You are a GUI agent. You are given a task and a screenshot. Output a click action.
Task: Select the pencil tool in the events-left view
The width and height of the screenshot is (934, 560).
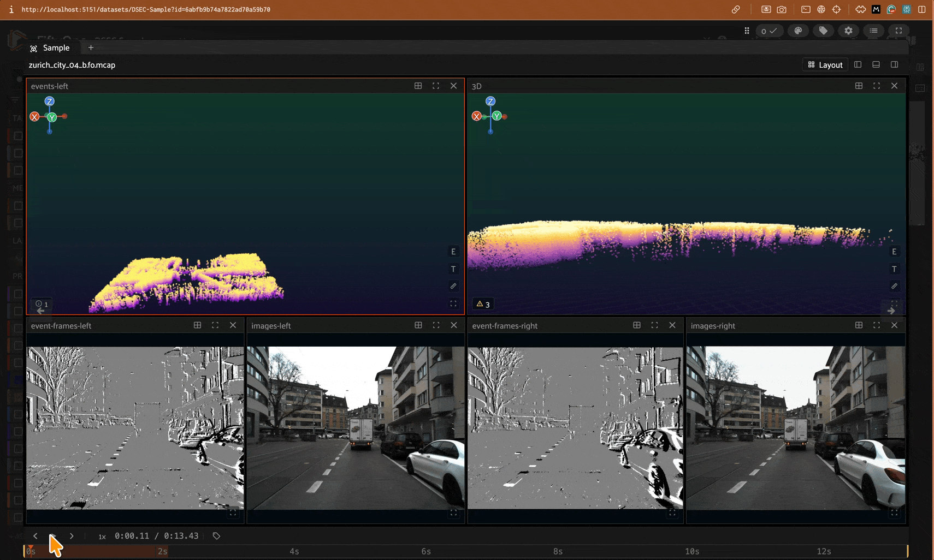pos(453,286)
